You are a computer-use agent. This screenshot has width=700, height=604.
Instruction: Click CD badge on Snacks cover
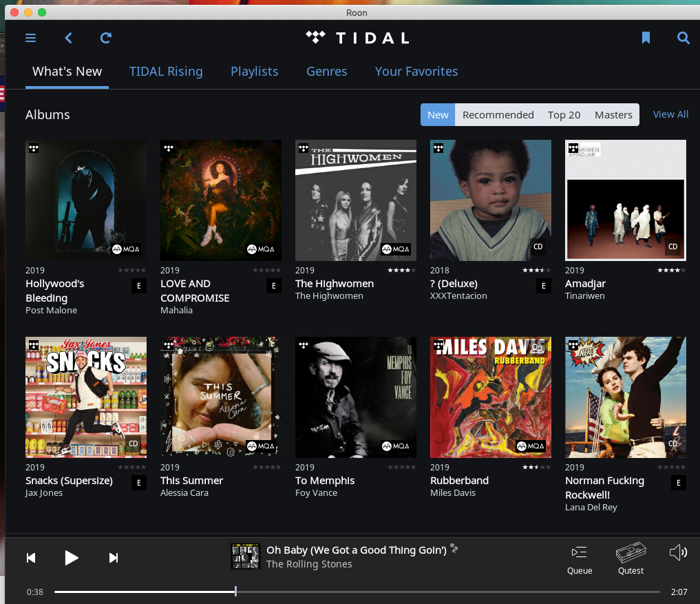click(133, 444)
